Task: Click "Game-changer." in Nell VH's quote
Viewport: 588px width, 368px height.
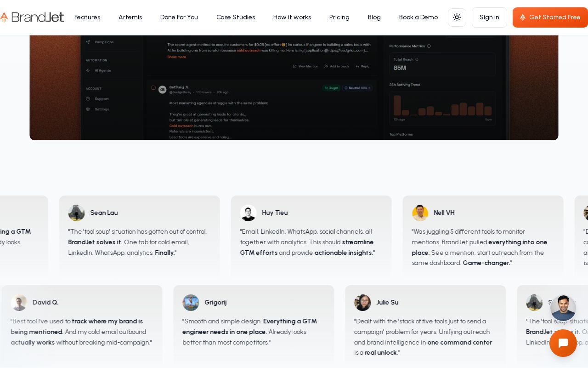Action: (x=486, y=263)
